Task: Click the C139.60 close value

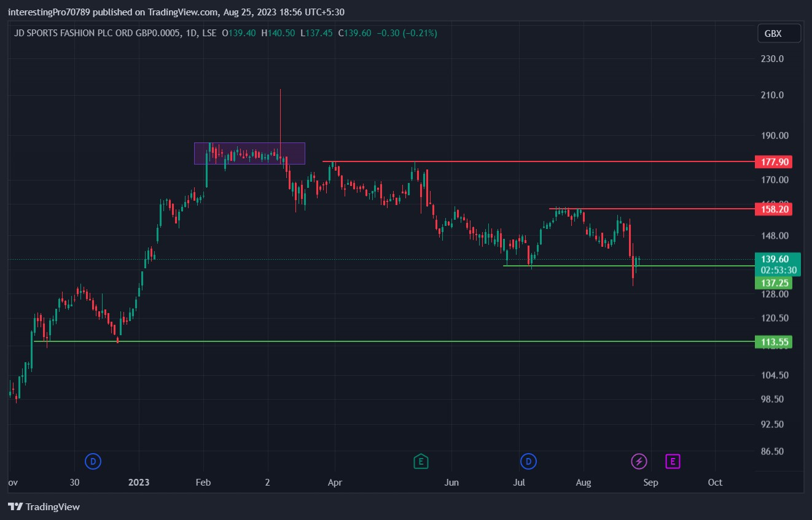Action: [x=354, y=33]
